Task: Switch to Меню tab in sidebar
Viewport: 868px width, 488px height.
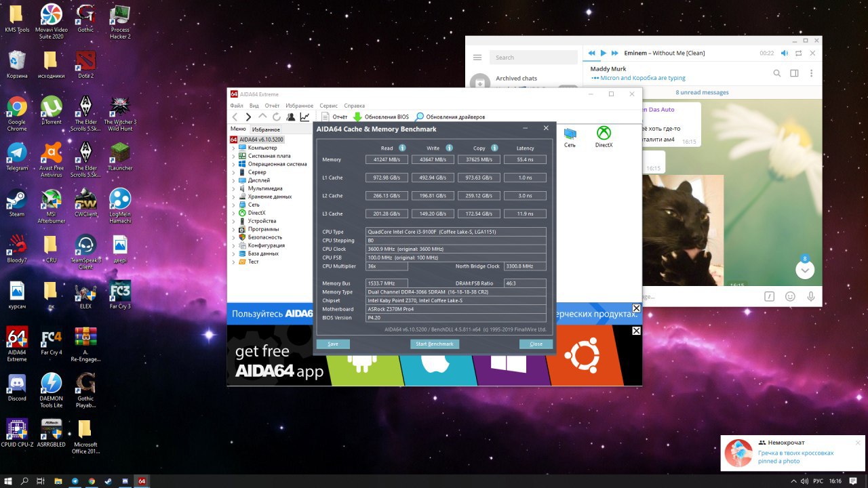Action: click(x=238, y=129)
